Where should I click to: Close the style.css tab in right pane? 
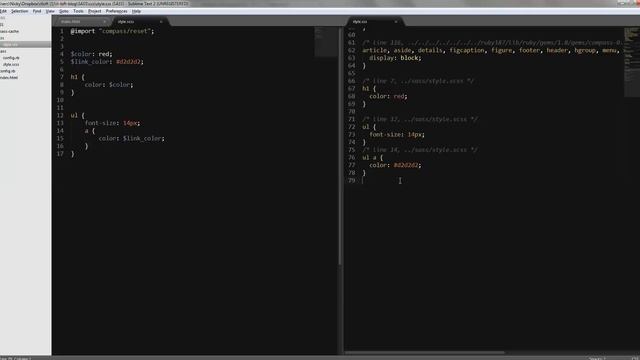pos(396,22)
